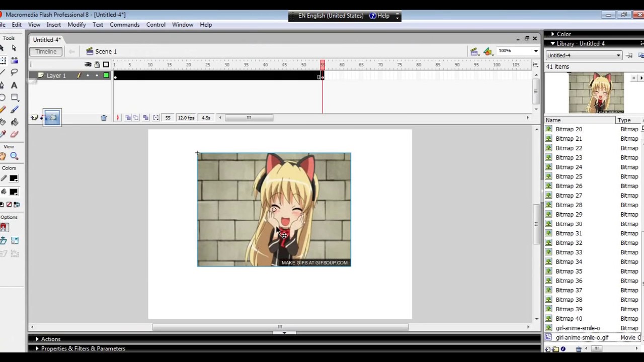644x362 pixels.
Task: Select the Hand tool
Action: [x=3, y=156]
